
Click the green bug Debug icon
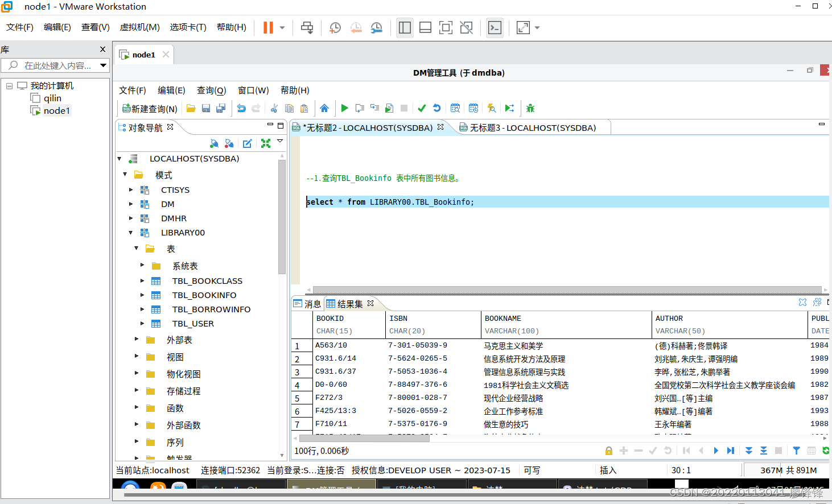click(x=530, y=108)
